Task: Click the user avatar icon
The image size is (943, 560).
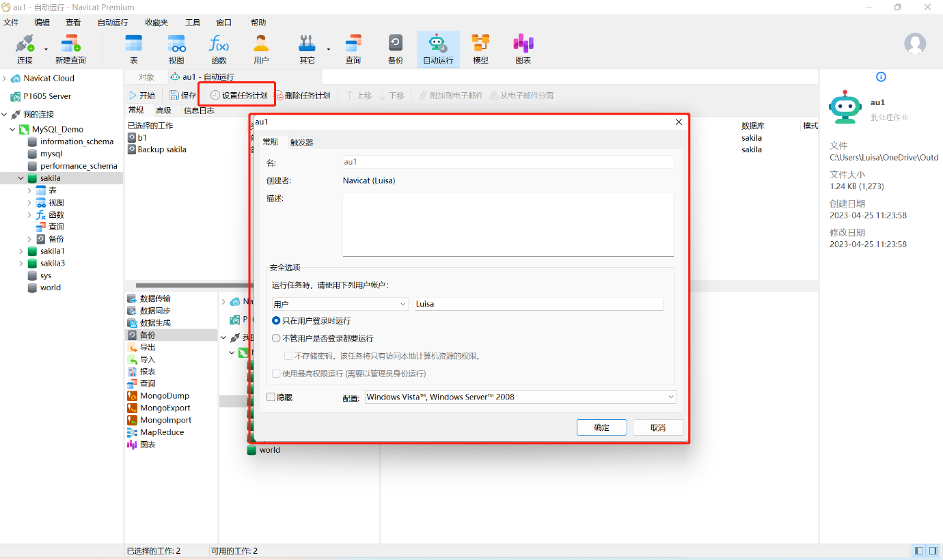Action: (915, 44)
